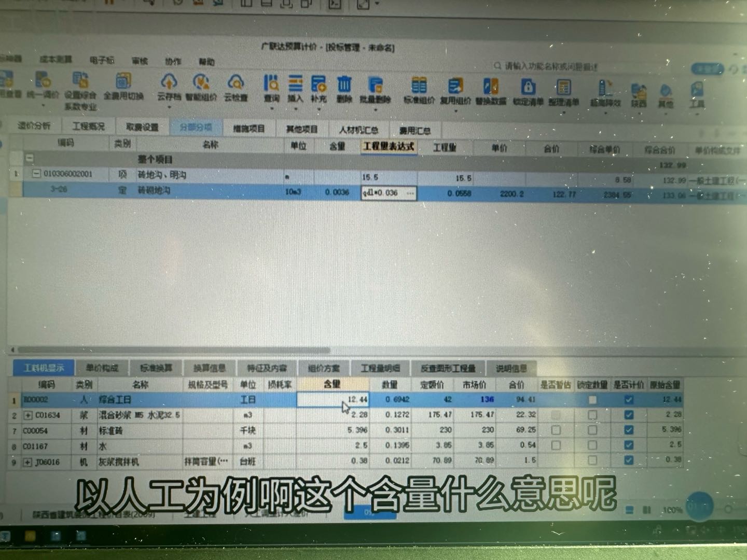
Task: Open the 成本测算 menu
Action: pyautogui.click(x=56, y=60)
